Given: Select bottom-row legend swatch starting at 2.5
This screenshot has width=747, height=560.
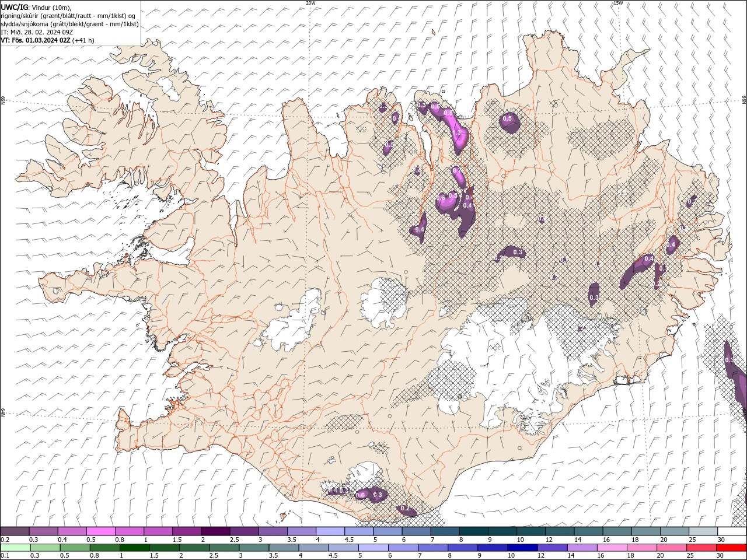Looking at the screenshot, I should coord(224,548).
